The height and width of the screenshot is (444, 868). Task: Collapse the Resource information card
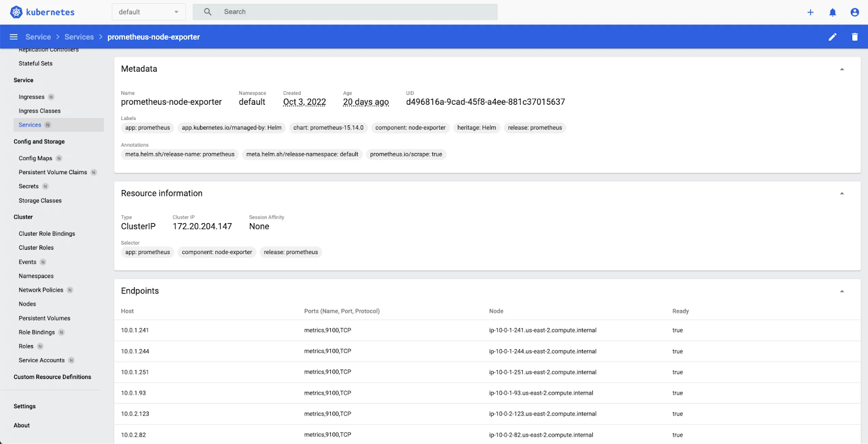842,193
